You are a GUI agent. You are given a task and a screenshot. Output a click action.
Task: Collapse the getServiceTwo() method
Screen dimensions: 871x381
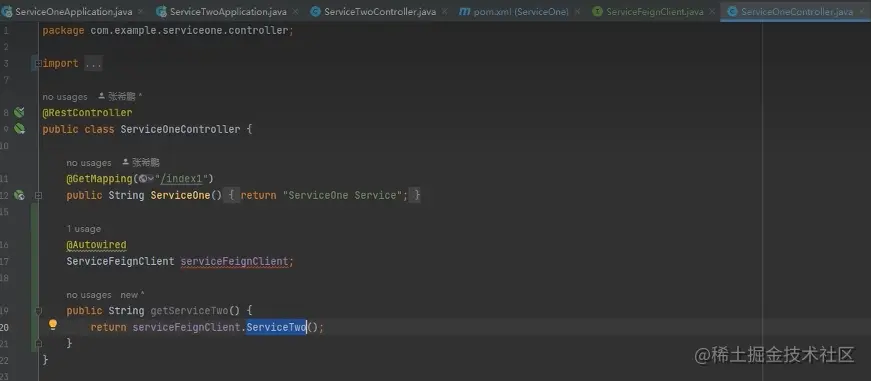click(38, 310)
